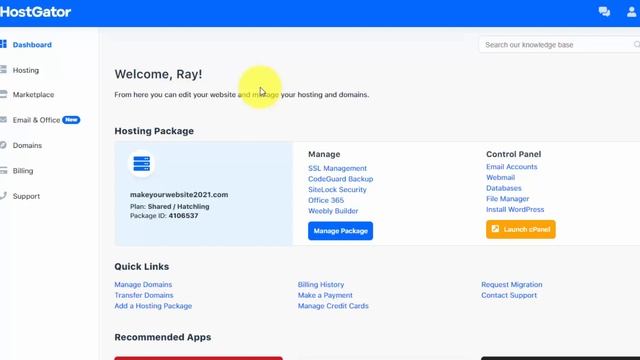640x360 pixels.
Task: Open Webmail link
Action: [x=500, y=177]
